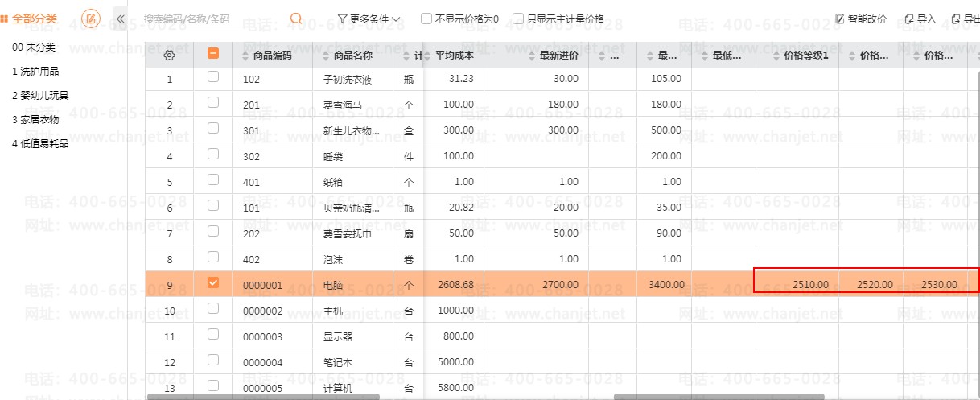This screenshot has height=400, width=980.
Task: Click the 导出 export icon
Action: (x=956, y=19)
